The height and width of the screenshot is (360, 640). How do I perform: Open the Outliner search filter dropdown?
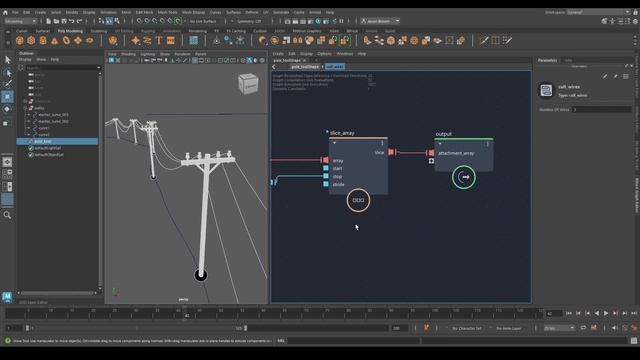tap(98, 68)
